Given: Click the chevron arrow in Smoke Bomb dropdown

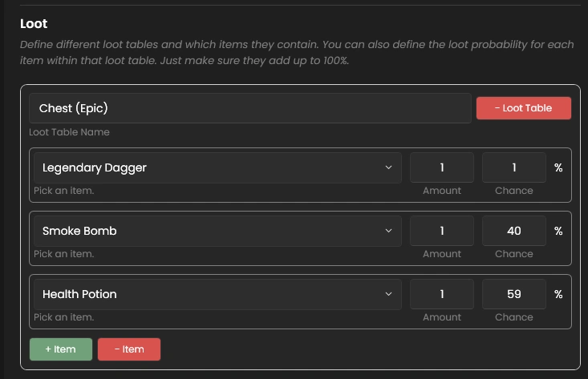Looking at the screenshot, I should click(x=388, y=231).
